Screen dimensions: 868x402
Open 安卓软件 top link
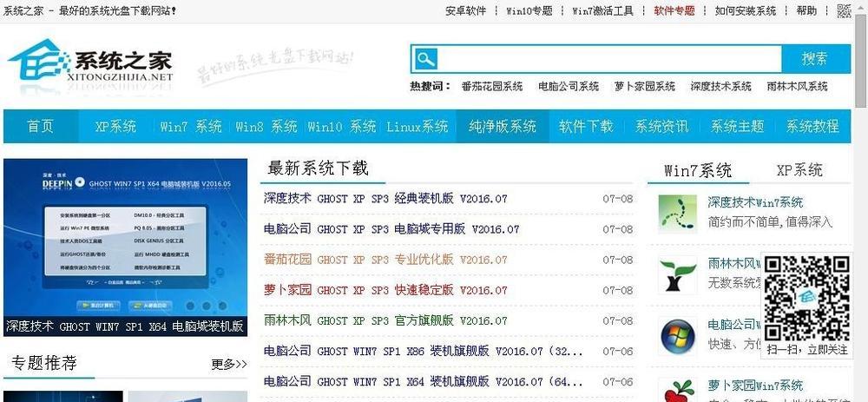click(465, 10)
